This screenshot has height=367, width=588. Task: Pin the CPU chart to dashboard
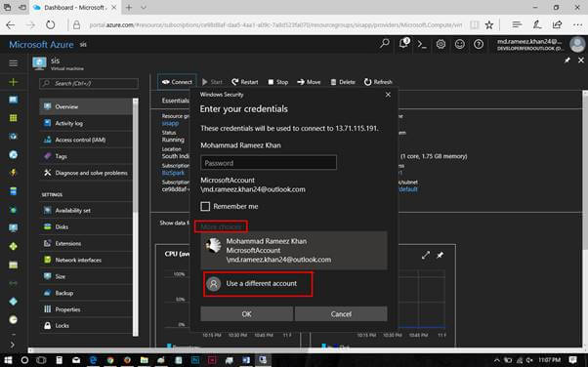point(440,256)
